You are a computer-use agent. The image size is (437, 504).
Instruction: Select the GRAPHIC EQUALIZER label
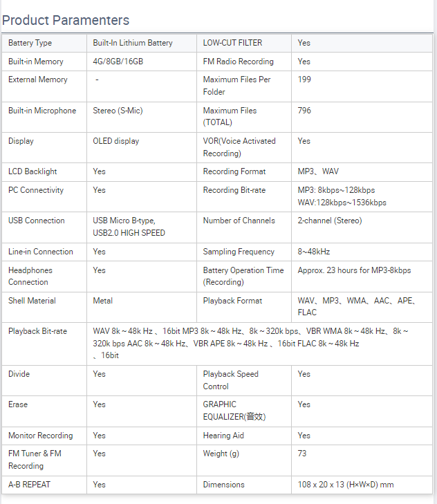tap(234, 411)
